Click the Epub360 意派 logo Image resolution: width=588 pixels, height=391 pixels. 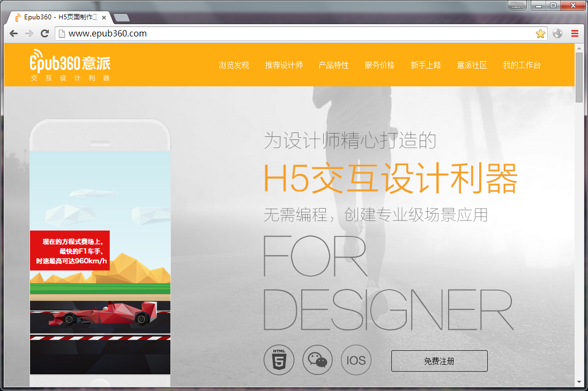tap(70, 65)
